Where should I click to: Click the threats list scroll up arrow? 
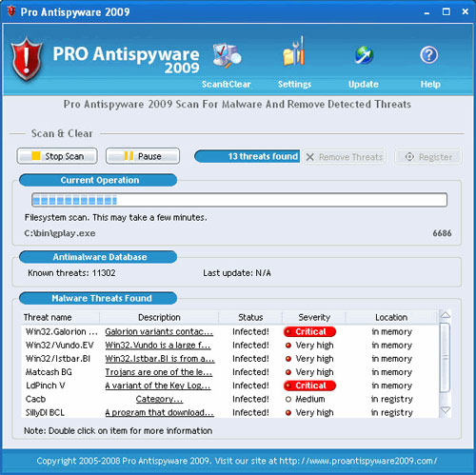point(446,315)
